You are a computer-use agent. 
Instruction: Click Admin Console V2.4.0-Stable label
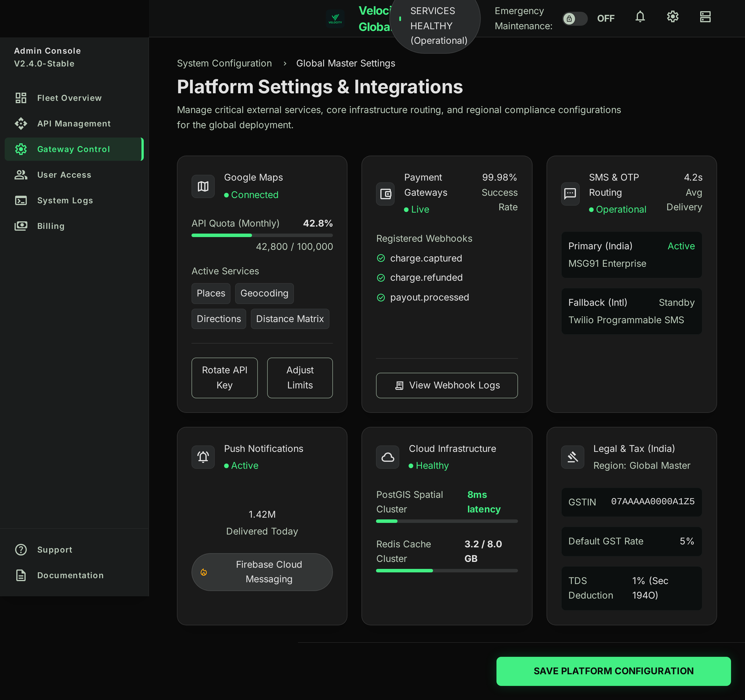pos(47,57)
